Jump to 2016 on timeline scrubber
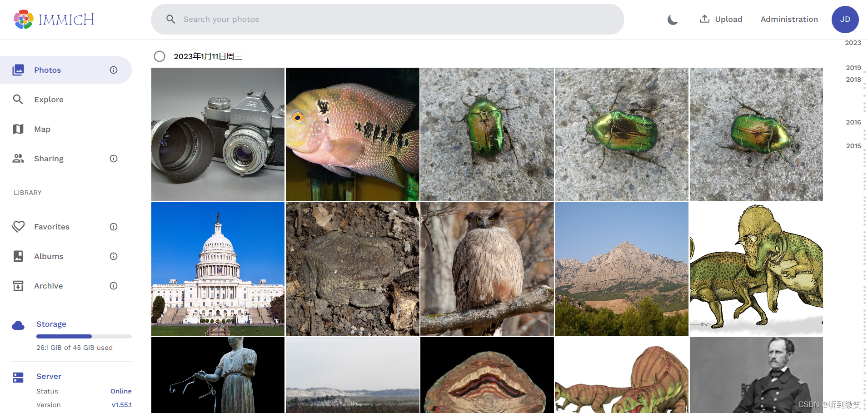This screenshot has height=413, width=868. tap(853, 122)
